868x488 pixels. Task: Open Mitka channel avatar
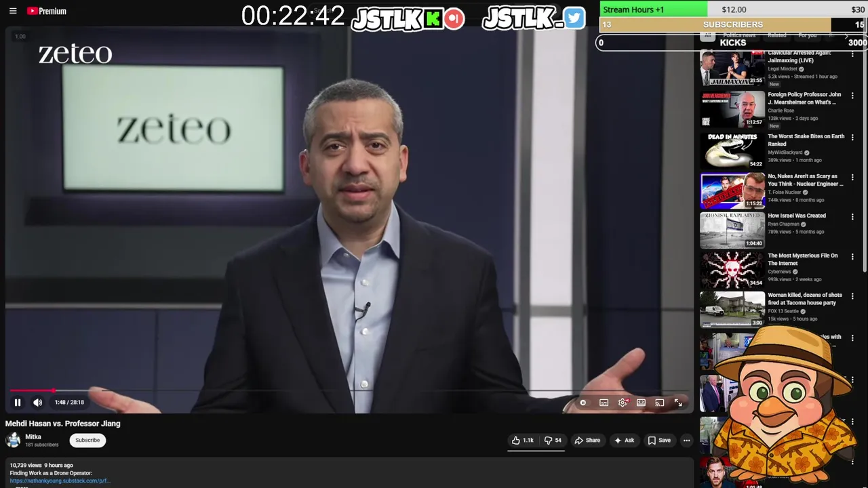[14, 440]
